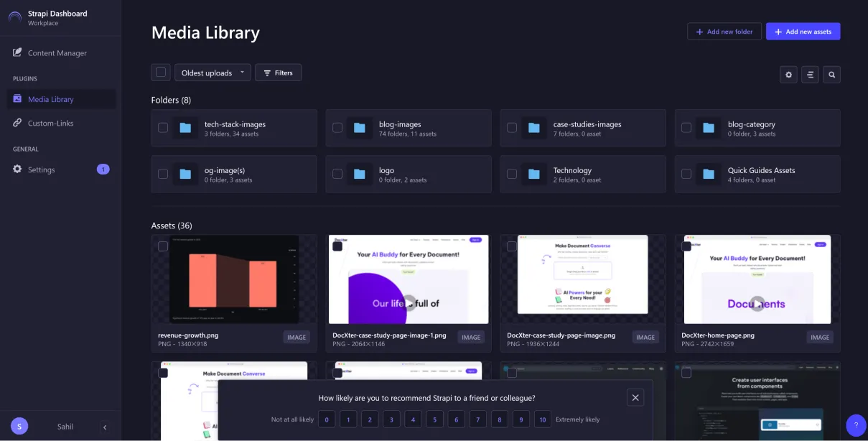Click IMAGE tag on DocXter-home-page.png
This screenshot has width=868, height=441.
click(x=820, y=337)
